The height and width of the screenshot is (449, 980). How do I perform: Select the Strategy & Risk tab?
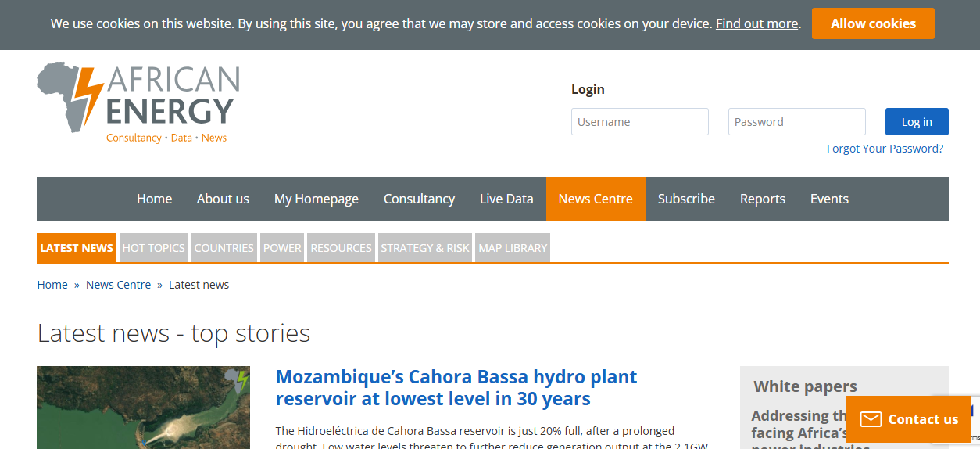pyautogui.click(x=425, y=248)
